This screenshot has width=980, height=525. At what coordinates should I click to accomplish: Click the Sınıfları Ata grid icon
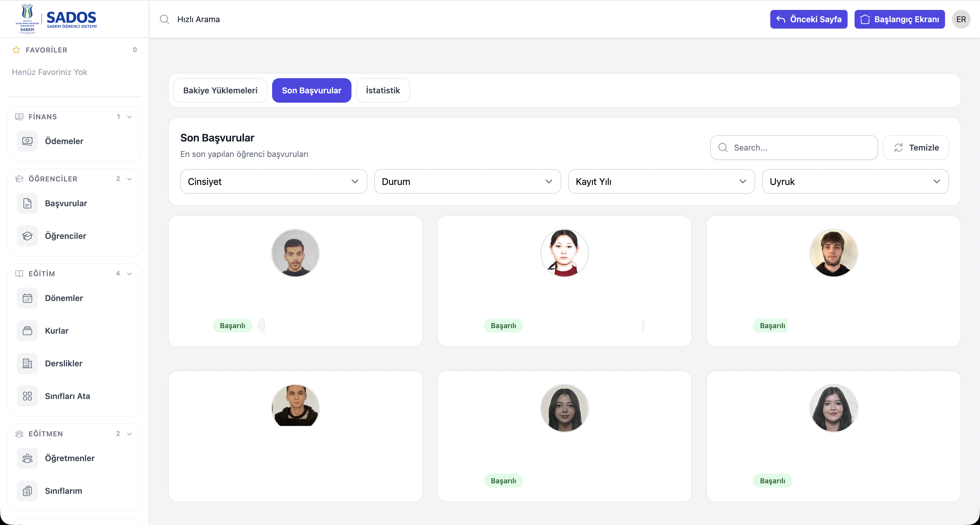(27, 396)
